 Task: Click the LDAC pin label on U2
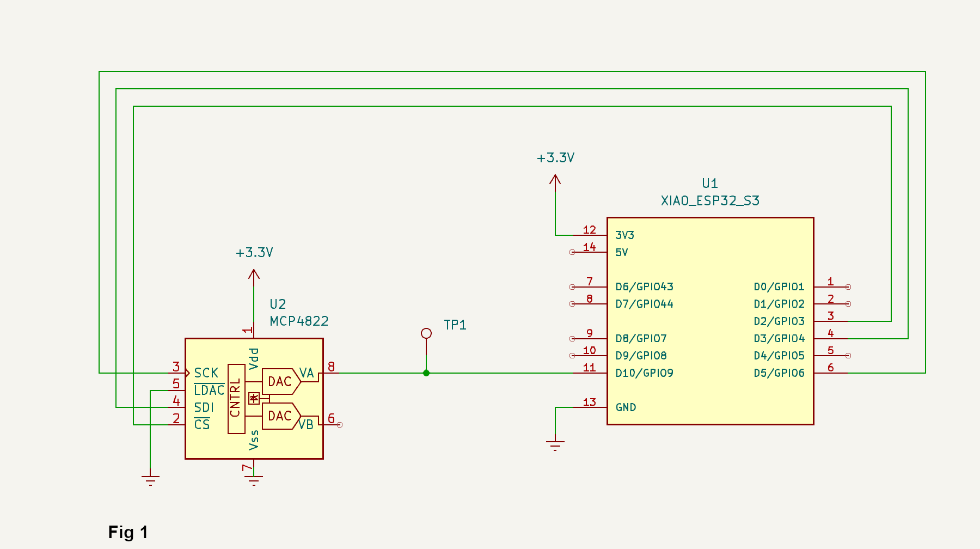point(209,390)
